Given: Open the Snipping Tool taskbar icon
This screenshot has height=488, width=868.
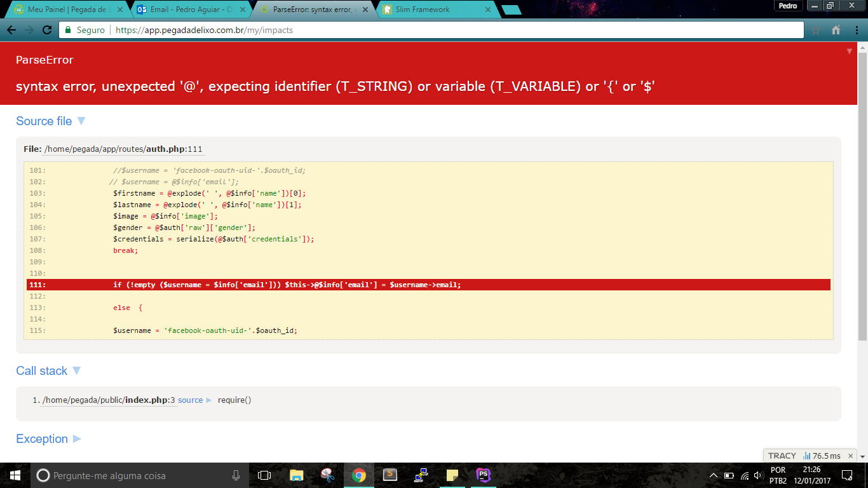Looking at the screenshot, I should point(327,475).
